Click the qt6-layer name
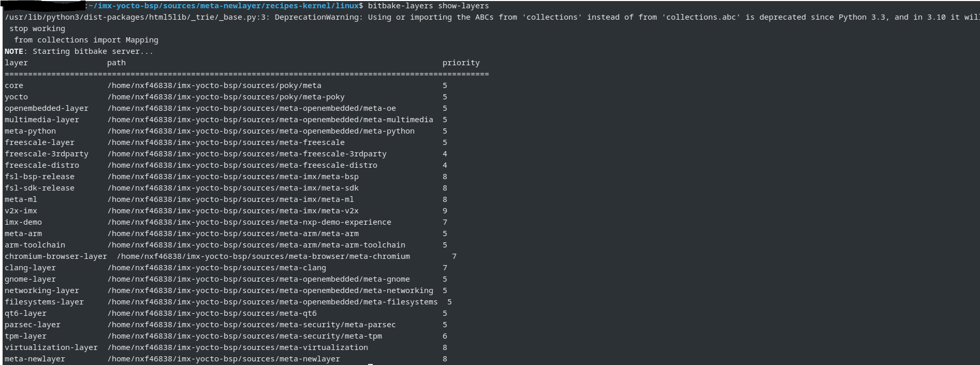The image size is (980, 365). (25, 313)
